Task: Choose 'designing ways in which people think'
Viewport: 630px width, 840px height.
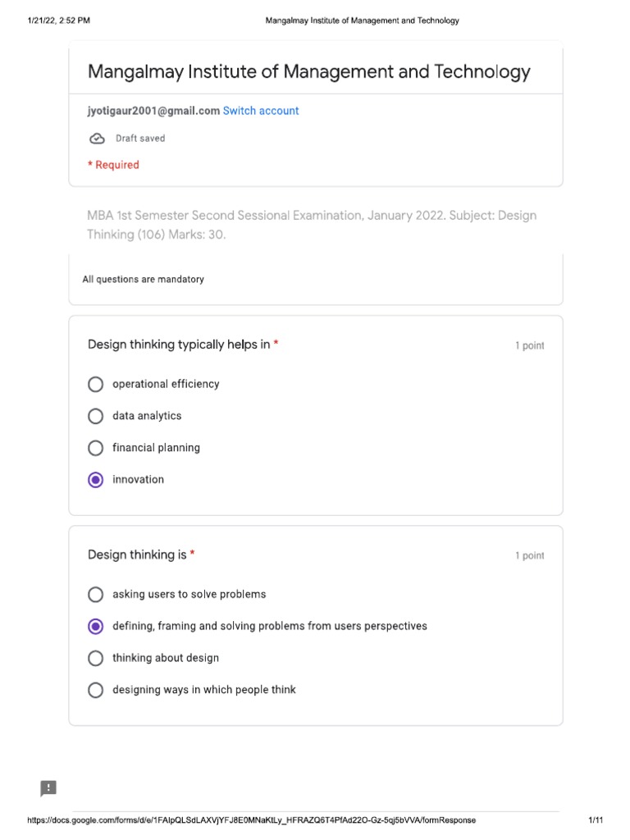Action: coord(96,690)
